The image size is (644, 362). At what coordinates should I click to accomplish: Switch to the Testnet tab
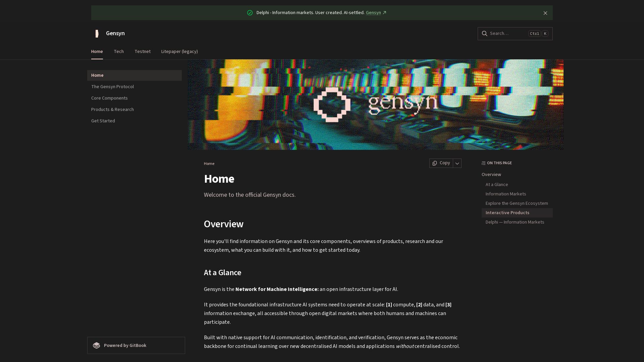(x=143, y=52)
